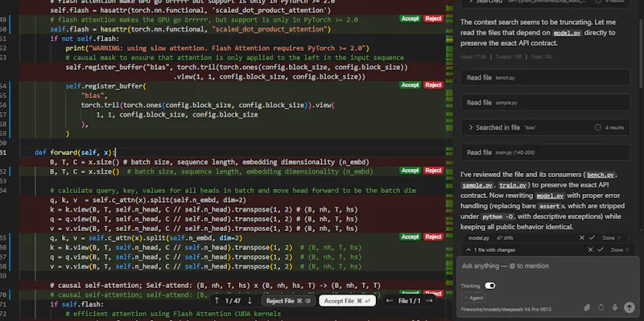This screenshot has height=321, width=644.
Task: Go to previous file with left arrow
Action: click(390, 301)
